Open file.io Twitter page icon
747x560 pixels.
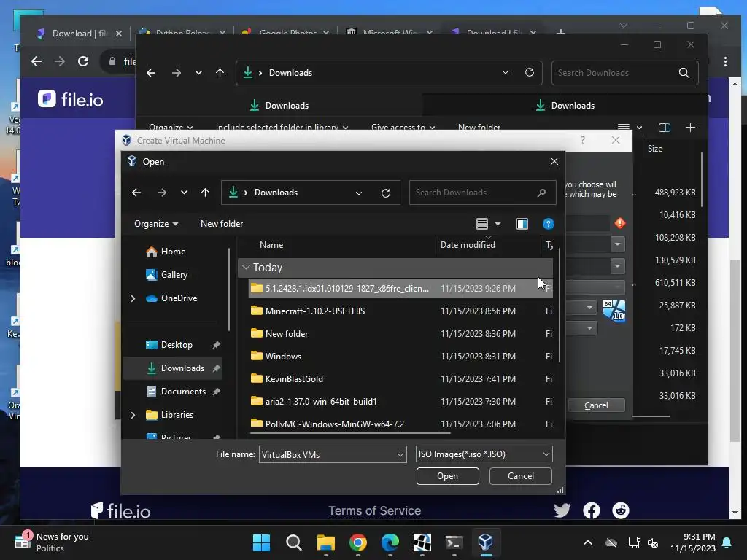coord(562,510)
